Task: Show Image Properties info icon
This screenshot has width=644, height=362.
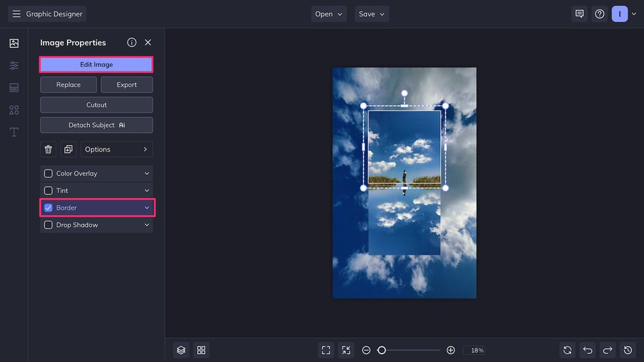Action: pos(132,42)
